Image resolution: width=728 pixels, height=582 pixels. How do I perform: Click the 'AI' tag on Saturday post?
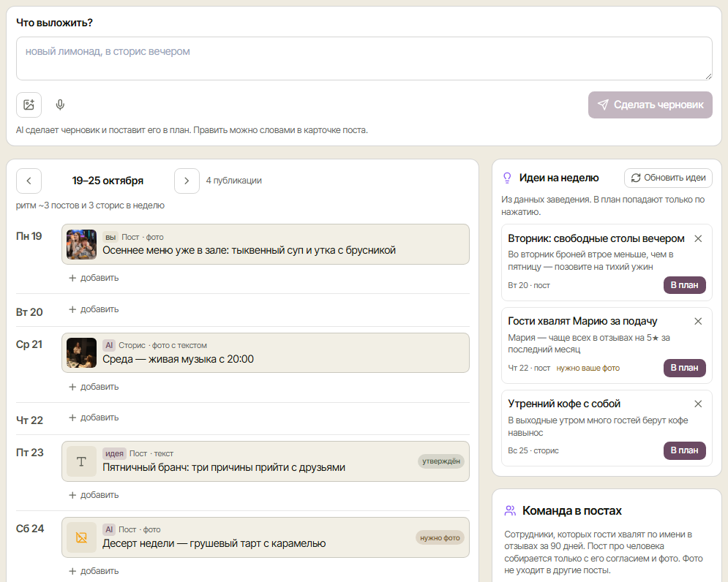coord(109,529)
